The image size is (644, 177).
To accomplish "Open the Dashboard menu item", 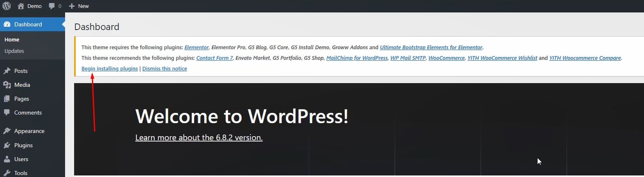I will point(32,24).
